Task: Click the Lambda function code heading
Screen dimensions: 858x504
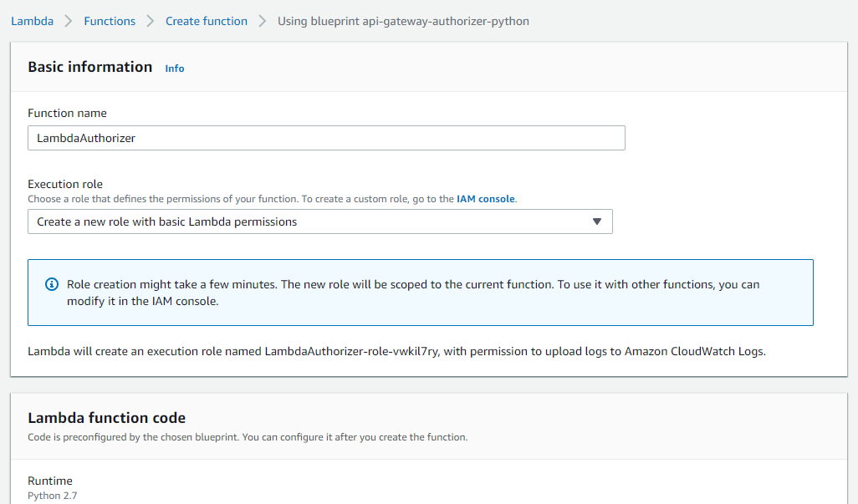Action: pos(107,418)
